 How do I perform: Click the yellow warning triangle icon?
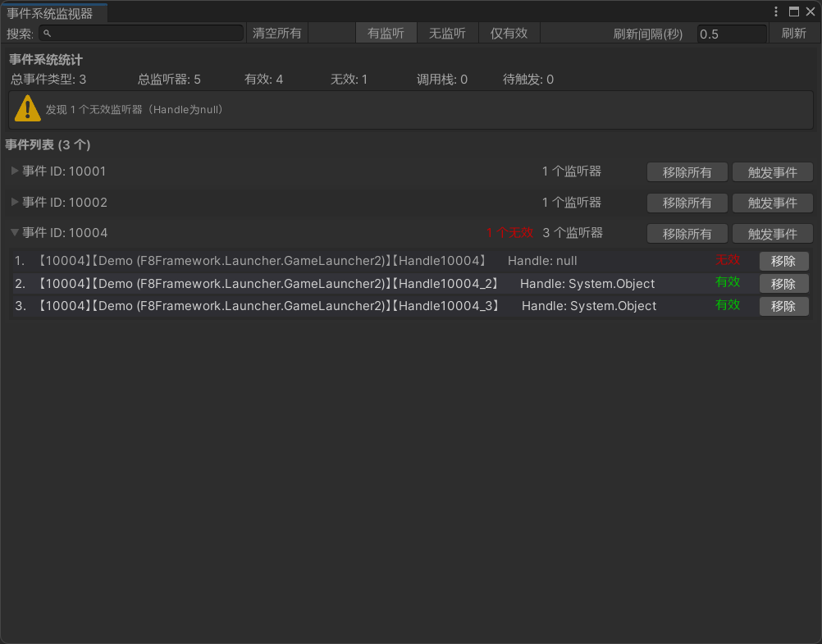[x=28, y=108]
